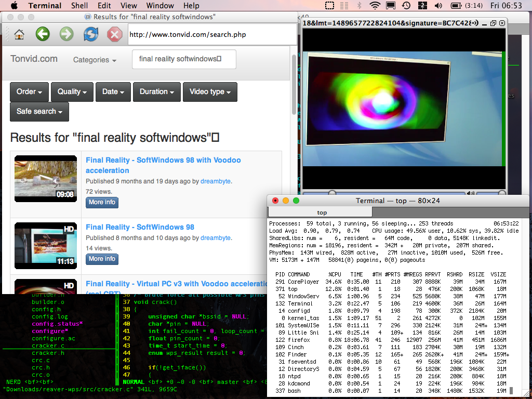Open the Terminal application menu

click(45, 5)
